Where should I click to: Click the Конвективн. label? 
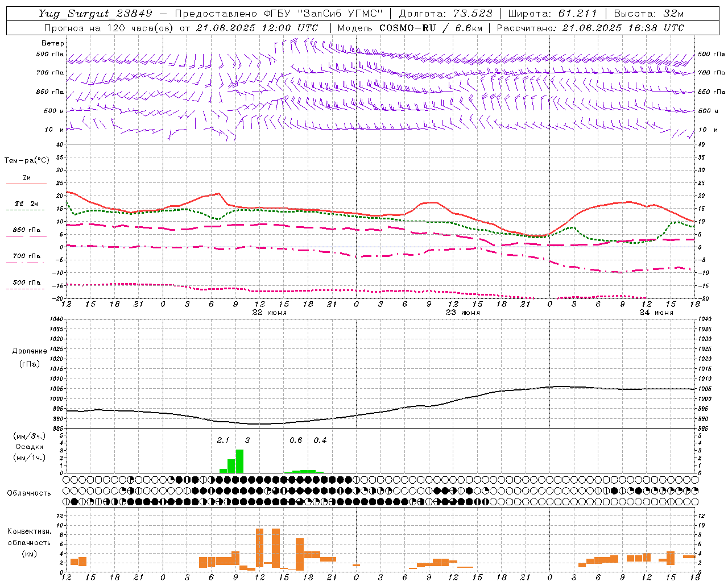point(29,531)
